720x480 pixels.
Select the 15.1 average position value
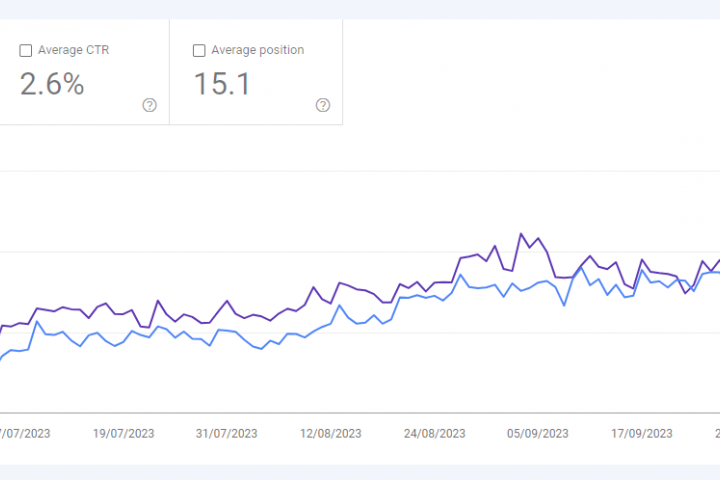[220, 84]
